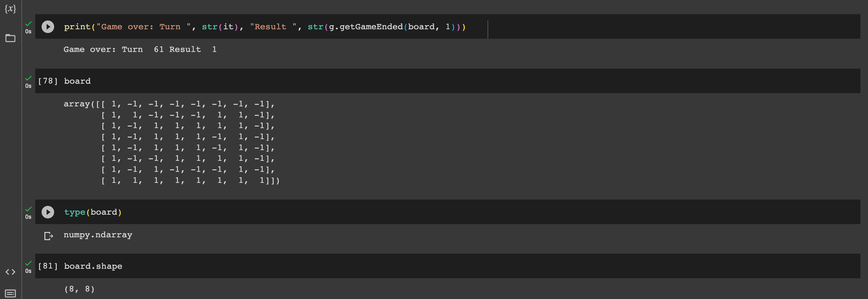Viewport: 868px width, 299px height.
Task: Click into the type(board) code cell
Action: point(448,212)
